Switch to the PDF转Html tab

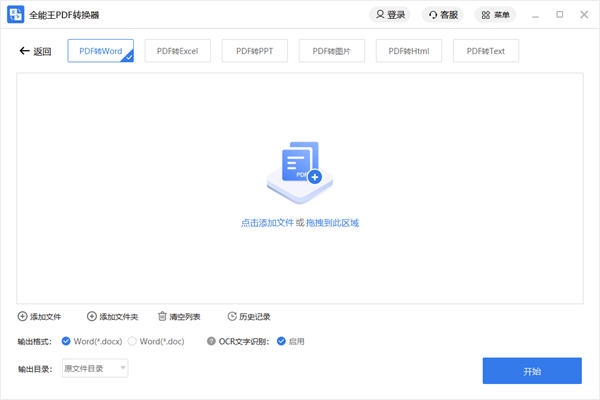(x=409, y=51)
